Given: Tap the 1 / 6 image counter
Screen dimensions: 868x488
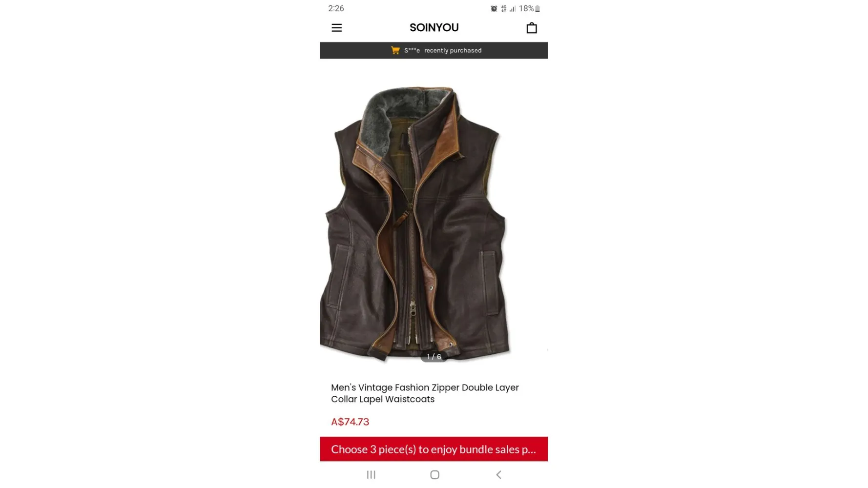Looking at the screenshot, I should (434, 357).
